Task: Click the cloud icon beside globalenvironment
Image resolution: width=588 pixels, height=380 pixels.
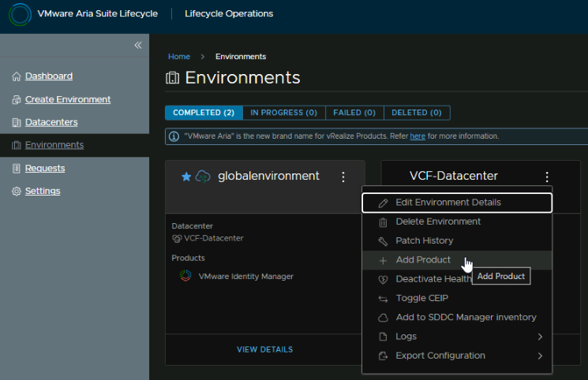Action: (x=203, y=177)
